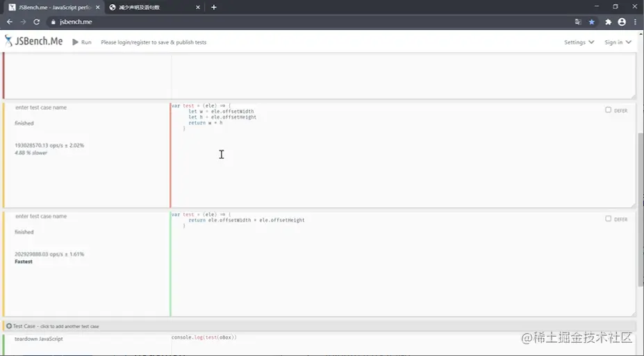The image size is (644, 356).
Task: Open the Chrome three-dot menu
Action: pyautogui.click(x=635, y=22)
